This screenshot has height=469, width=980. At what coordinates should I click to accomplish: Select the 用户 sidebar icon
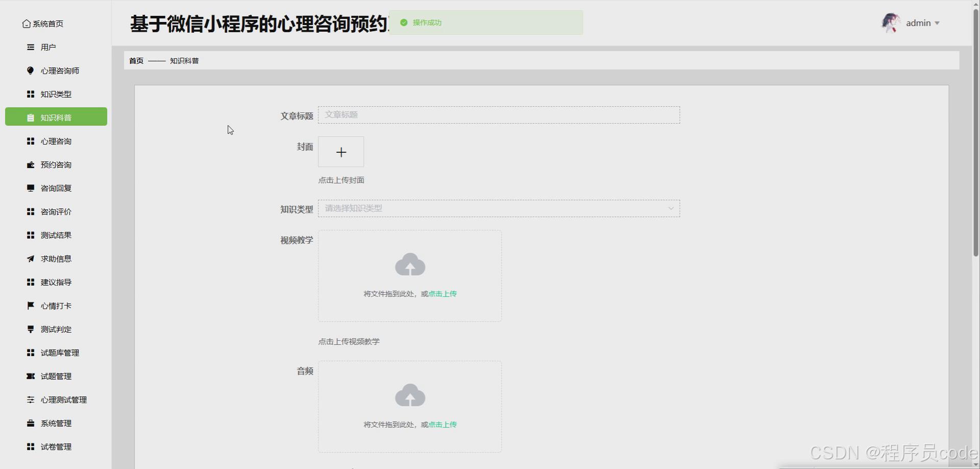coord(30,46)
